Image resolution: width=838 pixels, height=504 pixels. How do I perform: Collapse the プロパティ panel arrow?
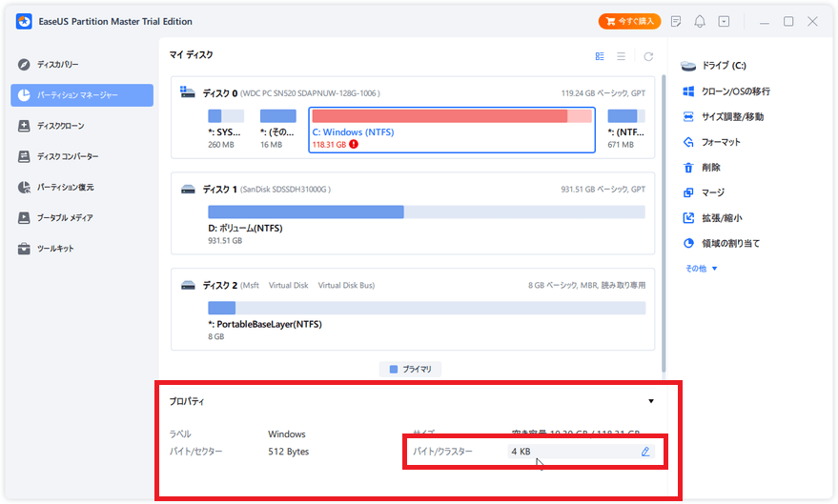(x=651, y=402)
